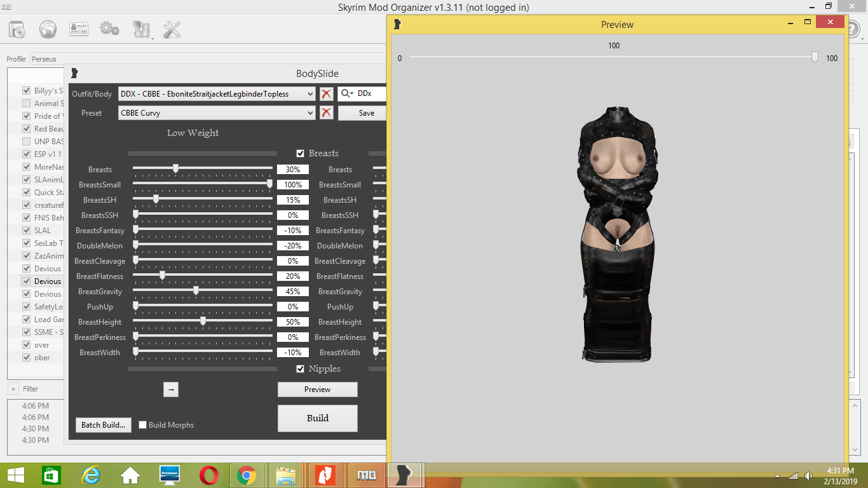Open settings via wrench and screwdriver icon
Screen dimensions: 868x488
point(172,29)
